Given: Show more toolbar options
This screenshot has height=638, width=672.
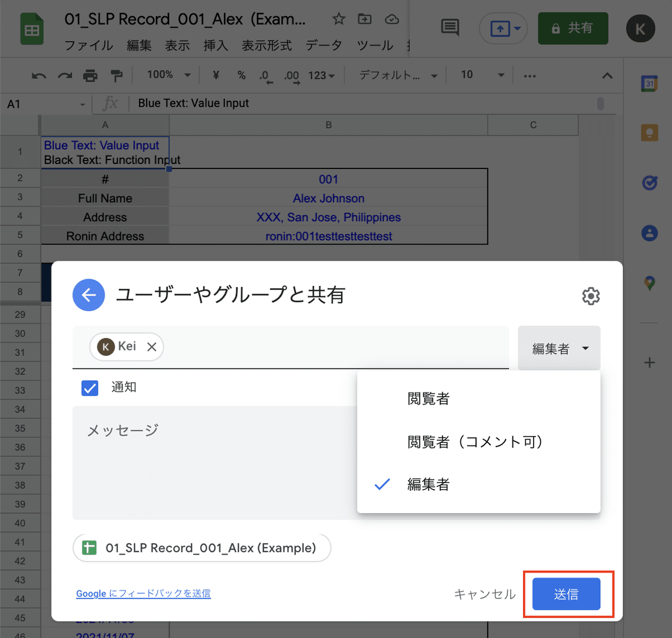Looking at the screenshot, I should click(x=530, y=76).
